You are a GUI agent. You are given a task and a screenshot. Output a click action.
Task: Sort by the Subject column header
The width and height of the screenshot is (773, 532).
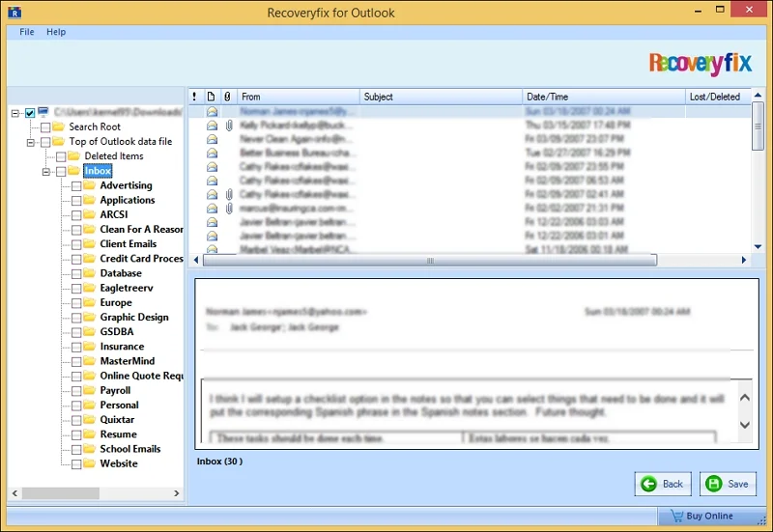tap(441, 97)
